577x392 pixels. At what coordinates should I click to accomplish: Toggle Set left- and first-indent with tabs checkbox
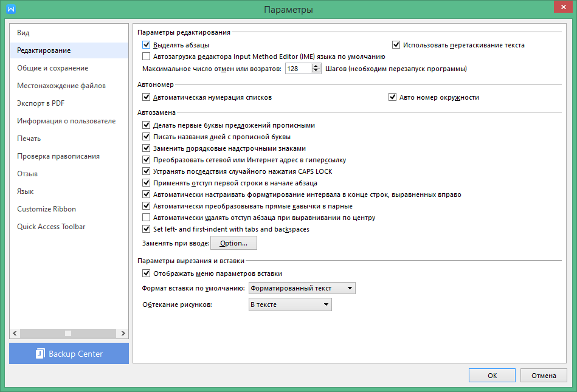pyautogui.click(x=146, y=229)
